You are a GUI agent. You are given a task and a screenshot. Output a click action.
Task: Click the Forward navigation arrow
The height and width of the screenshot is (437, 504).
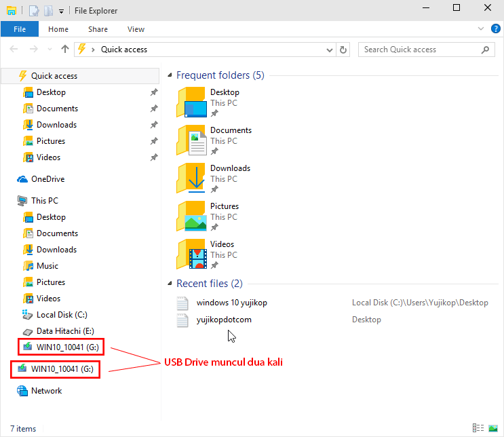click(x=33, y=50)
